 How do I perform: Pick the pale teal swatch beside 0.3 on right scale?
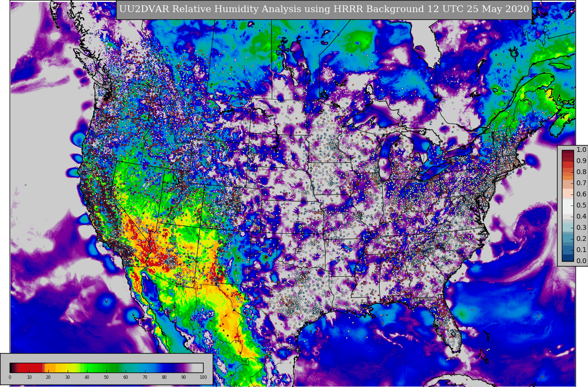tap(568, 227)
